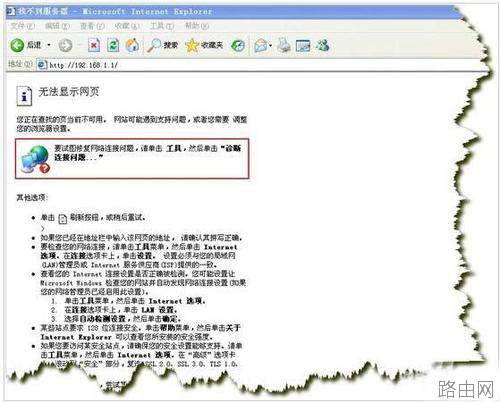The height and width of the screenshot is (403, 500).
Task: Click the 诊断连接问题 bold text
Action: pyautogui.click(x=147, y=153)
